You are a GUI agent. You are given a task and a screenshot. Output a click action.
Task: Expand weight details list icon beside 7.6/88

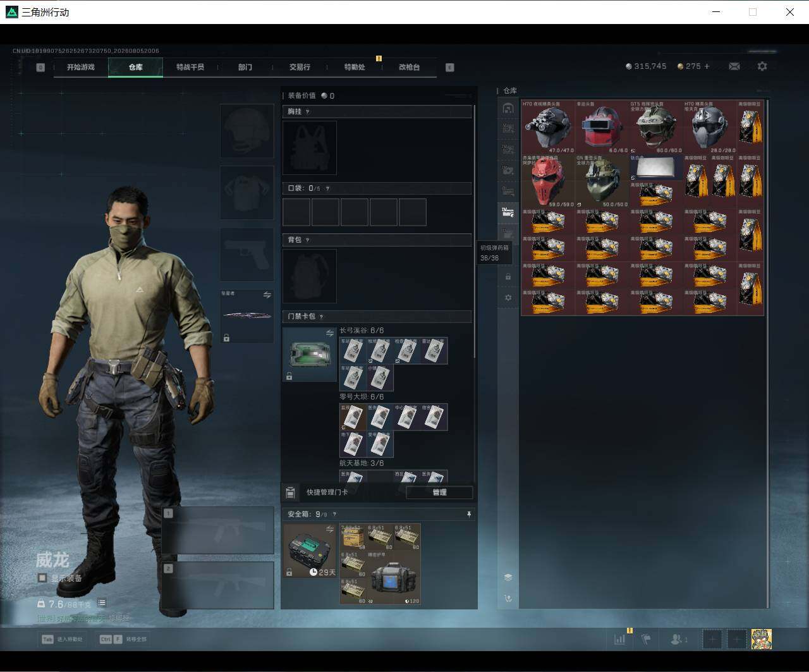pyautogui.click(x=102, y=603)
